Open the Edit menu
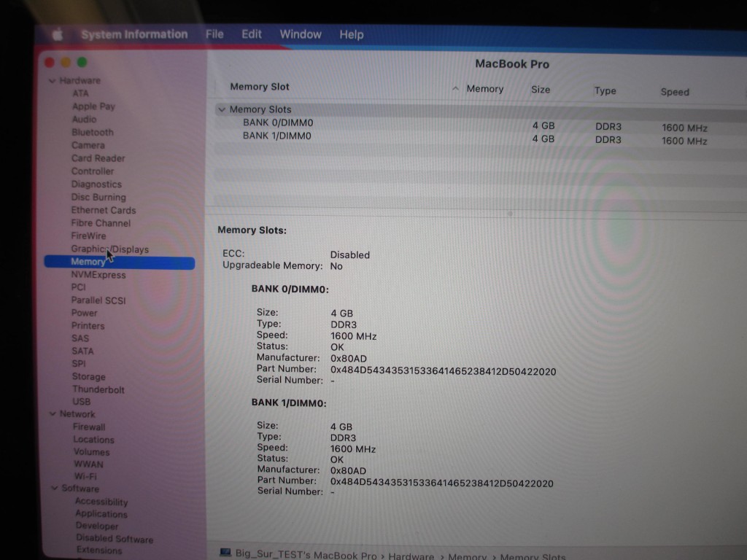The width and height of the screenshot is (747, 560). click(252, 34)
